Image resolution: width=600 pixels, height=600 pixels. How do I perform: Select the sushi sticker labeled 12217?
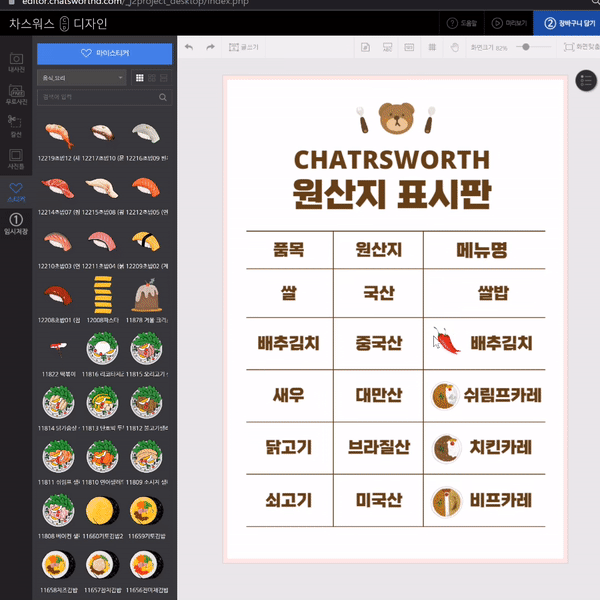tap(103, 132)
